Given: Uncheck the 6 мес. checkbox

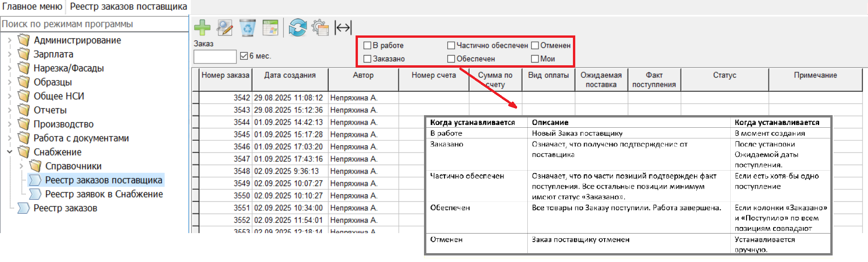Looking at the screenshot, I should point(244,56).
